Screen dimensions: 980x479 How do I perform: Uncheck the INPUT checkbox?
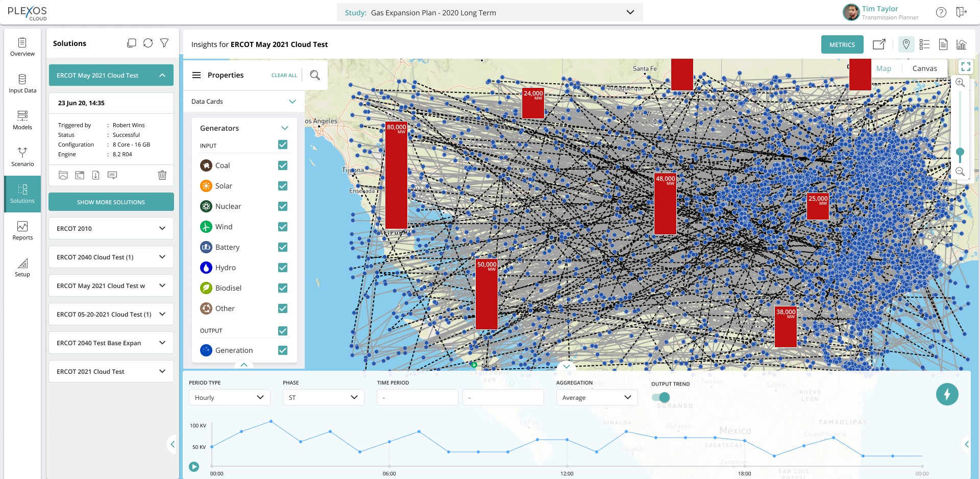283,145
